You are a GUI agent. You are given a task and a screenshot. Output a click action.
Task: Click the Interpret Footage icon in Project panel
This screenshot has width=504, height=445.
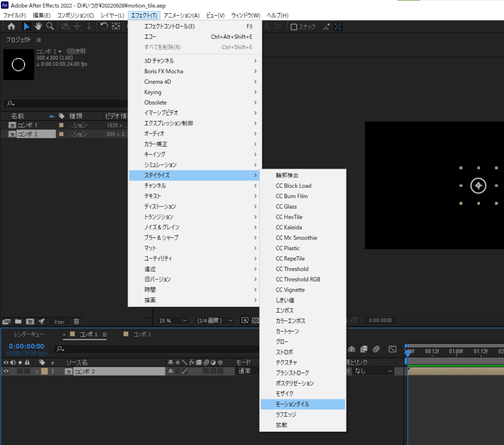point(6,322)
